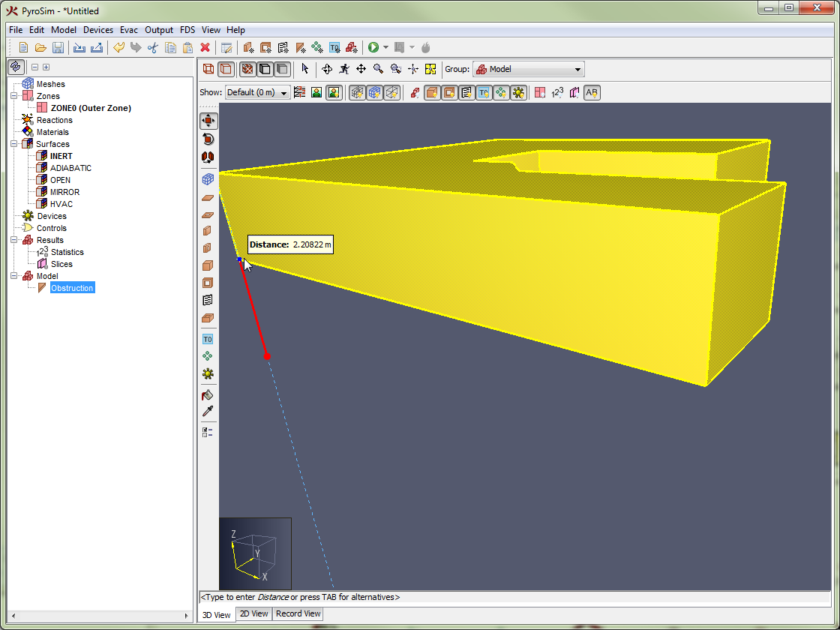Image resolution: width=840 pixels, height=630 pixels.
Task: Collapse the Zones tree node
Action: 14,96
